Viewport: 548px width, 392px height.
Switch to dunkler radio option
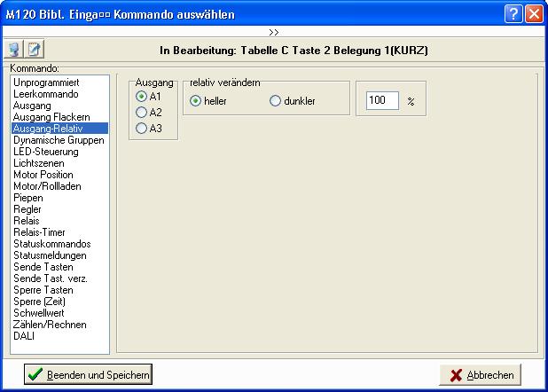click(x=275, y=101)
